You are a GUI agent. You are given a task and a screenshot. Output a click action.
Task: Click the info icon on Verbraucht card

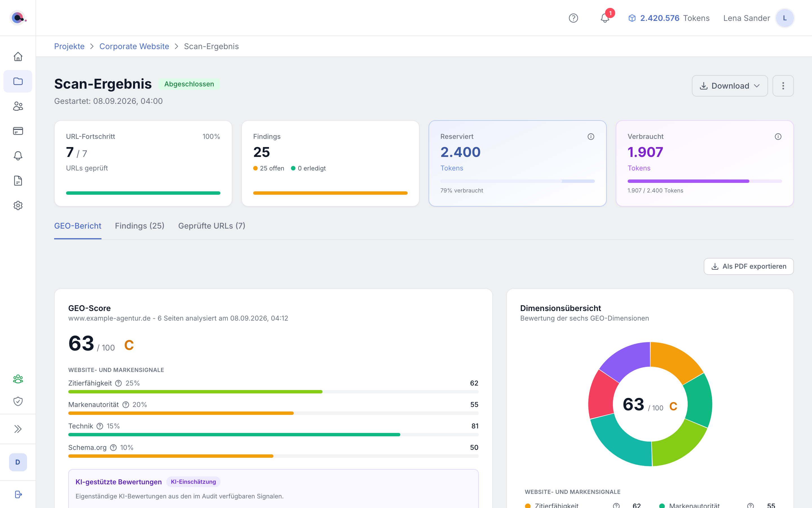pyautogui.click(x=778, y=136)
